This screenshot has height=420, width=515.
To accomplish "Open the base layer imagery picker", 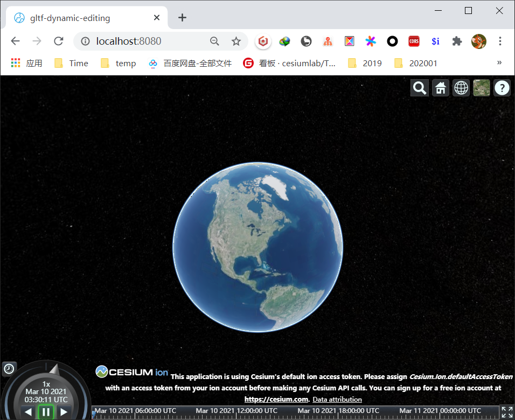I will [x=482, y=88].
